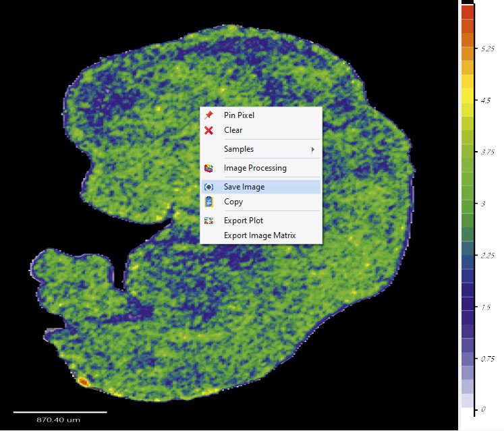Click the red hotspot on the tissue image

point(83,382)
